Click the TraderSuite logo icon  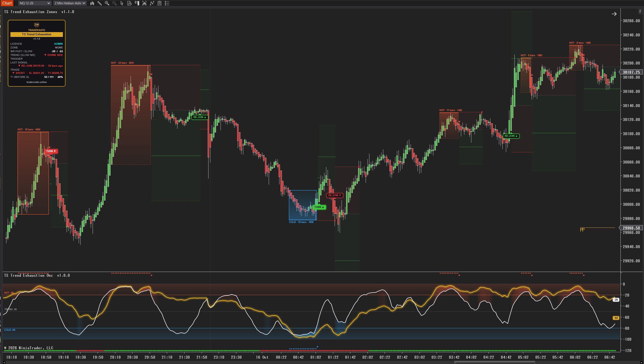37,25
